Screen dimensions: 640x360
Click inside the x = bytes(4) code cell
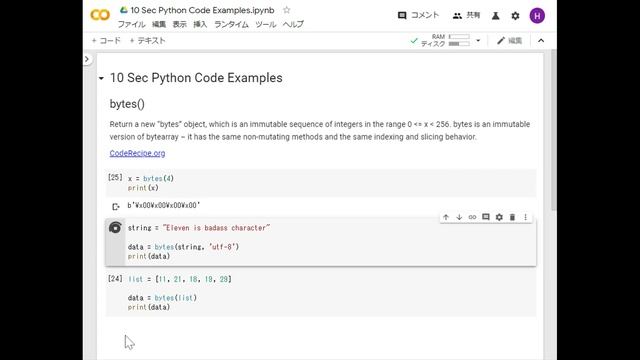click(321, 183)
